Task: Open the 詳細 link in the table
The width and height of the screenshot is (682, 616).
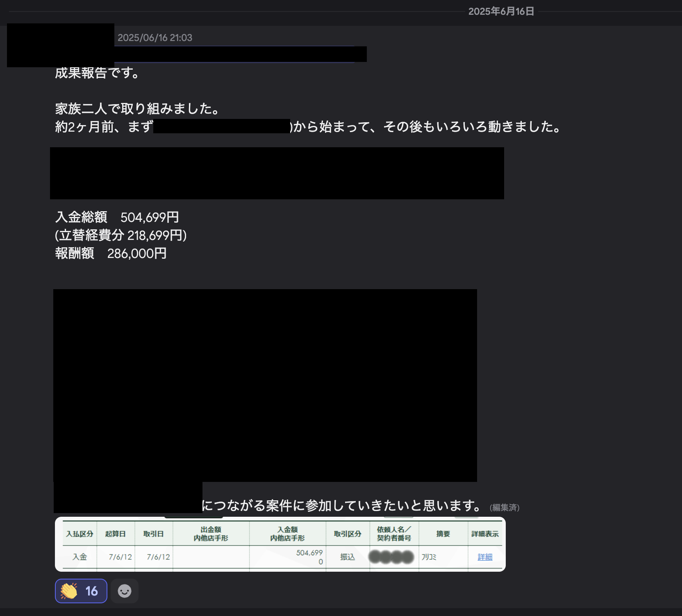Action: [x=485, y=557]
